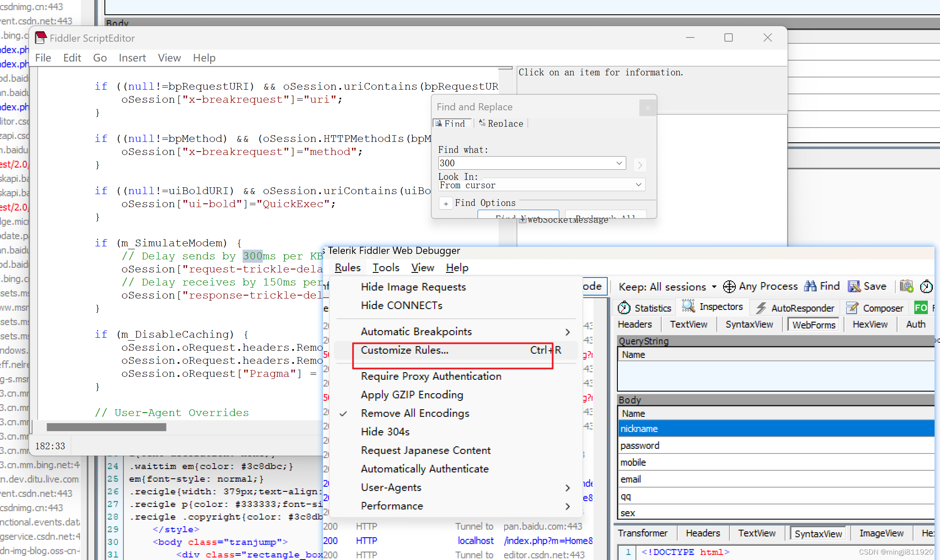
Task: Click the Any Process crosshair icon
Action: pyautogui.click(x=729, y=287)
